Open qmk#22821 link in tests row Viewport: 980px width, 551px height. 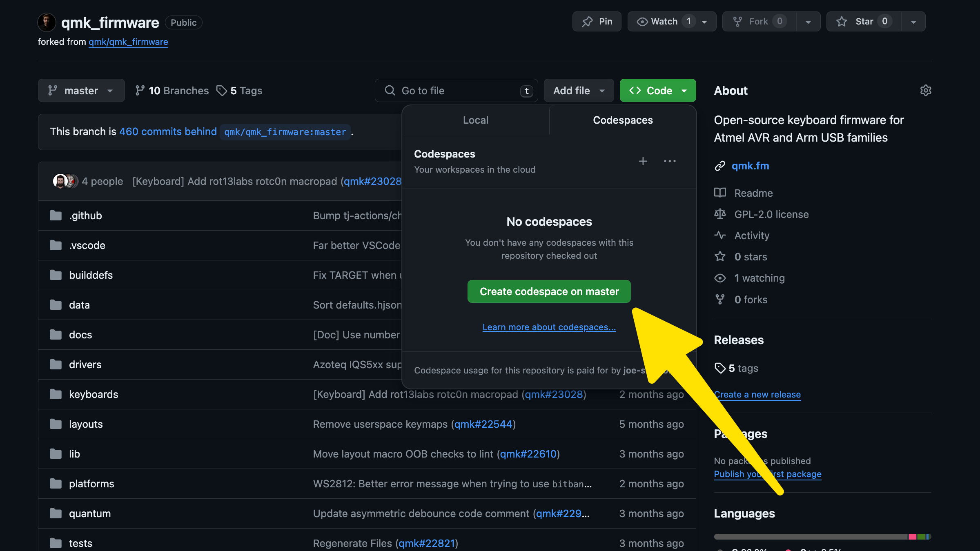pyautogui.click(x=427, y=543)
